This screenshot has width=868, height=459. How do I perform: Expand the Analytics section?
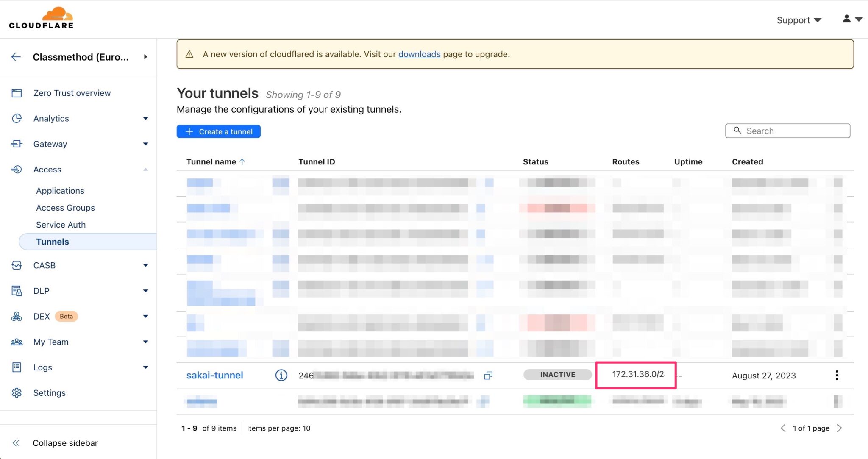click(x=146, y=118)
